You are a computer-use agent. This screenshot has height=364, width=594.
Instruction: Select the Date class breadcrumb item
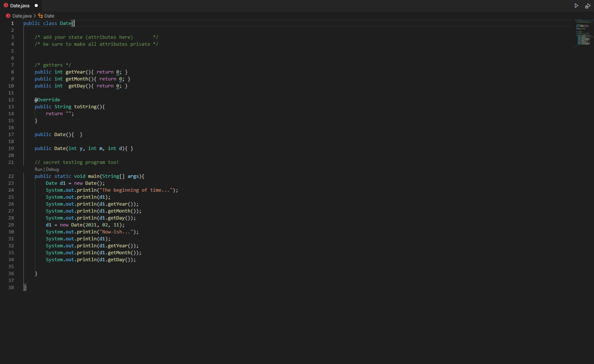pos(49,16)
